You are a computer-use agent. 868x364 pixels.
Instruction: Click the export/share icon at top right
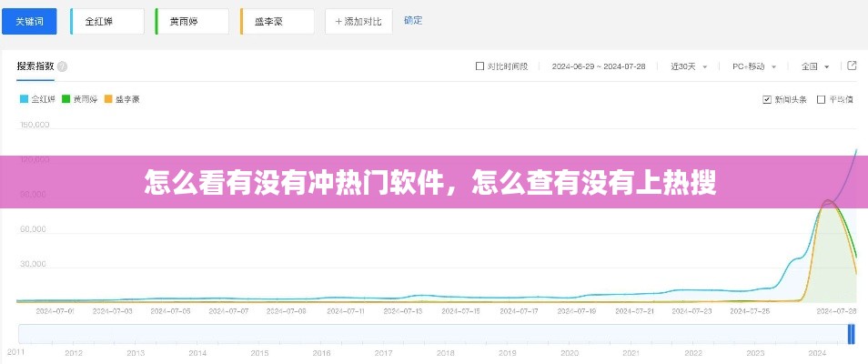click(x=852, y=66)
